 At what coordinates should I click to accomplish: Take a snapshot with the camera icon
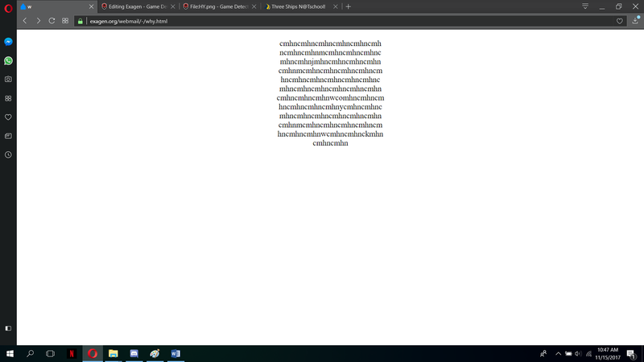pos(8,80)
